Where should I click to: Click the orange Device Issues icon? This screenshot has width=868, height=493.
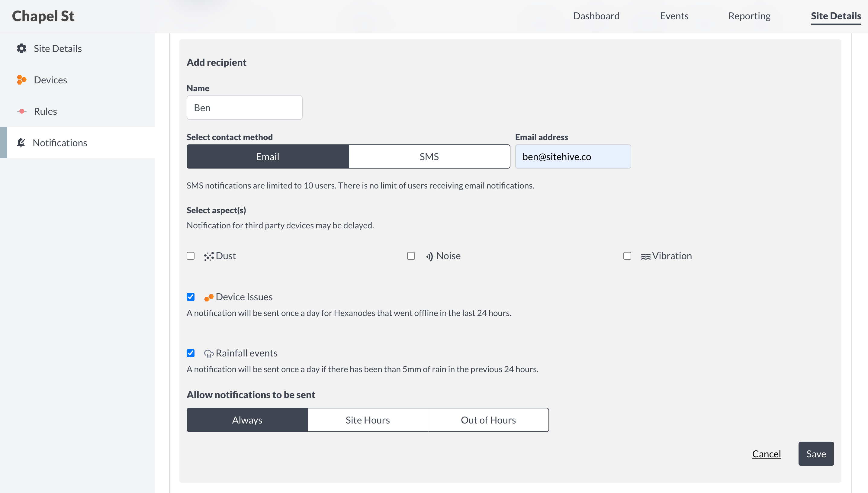(x=209, y=297)
